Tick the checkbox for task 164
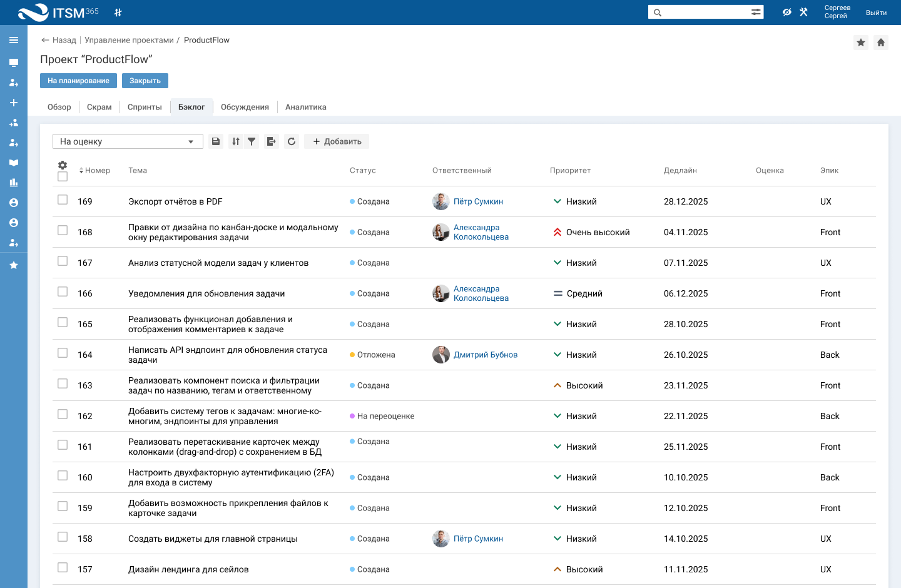This screenshot has width=901, height=588. (63, 353)
